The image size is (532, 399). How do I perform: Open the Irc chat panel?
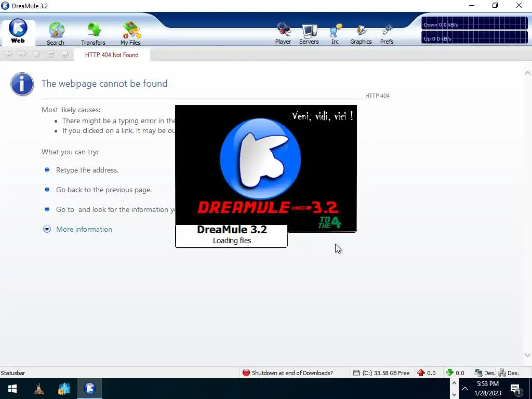(335, 34)
